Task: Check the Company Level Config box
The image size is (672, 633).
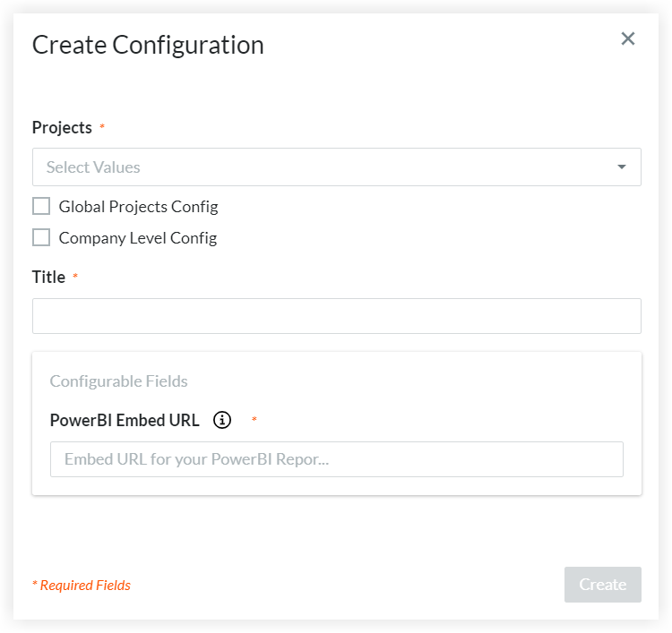Action: [41, 238]
